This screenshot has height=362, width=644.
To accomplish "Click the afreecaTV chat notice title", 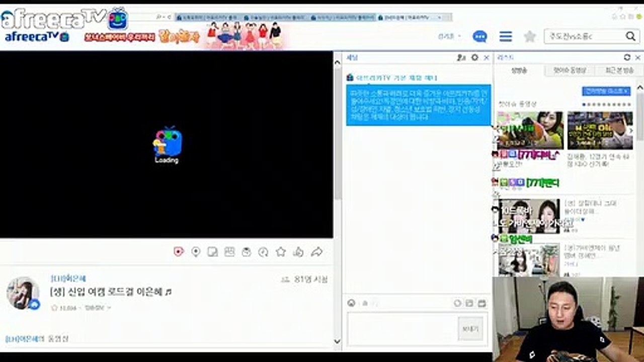I will pos(392,77).
